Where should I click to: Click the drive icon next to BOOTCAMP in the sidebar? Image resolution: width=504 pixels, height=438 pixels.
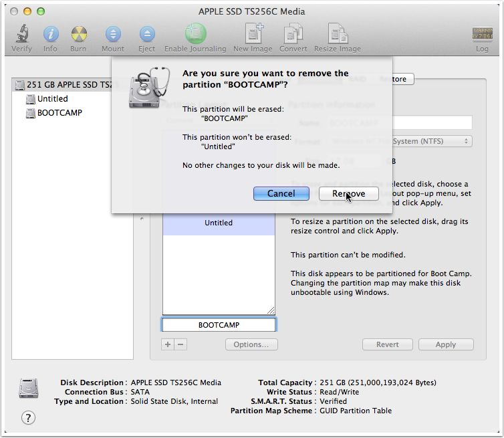pyautogui.click(x=31, y=113)
